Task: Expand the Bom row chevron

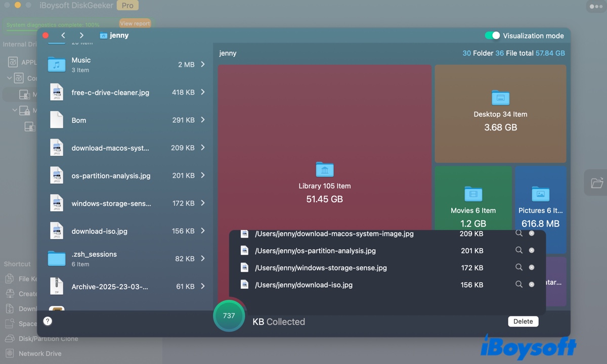Action: 203,120
